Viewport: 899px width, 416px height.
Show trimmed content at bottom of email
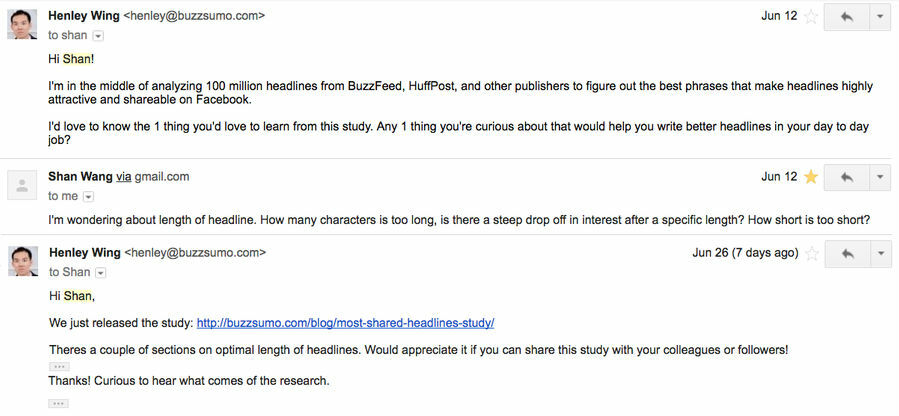pyautogui.click(x=58, y=403)
